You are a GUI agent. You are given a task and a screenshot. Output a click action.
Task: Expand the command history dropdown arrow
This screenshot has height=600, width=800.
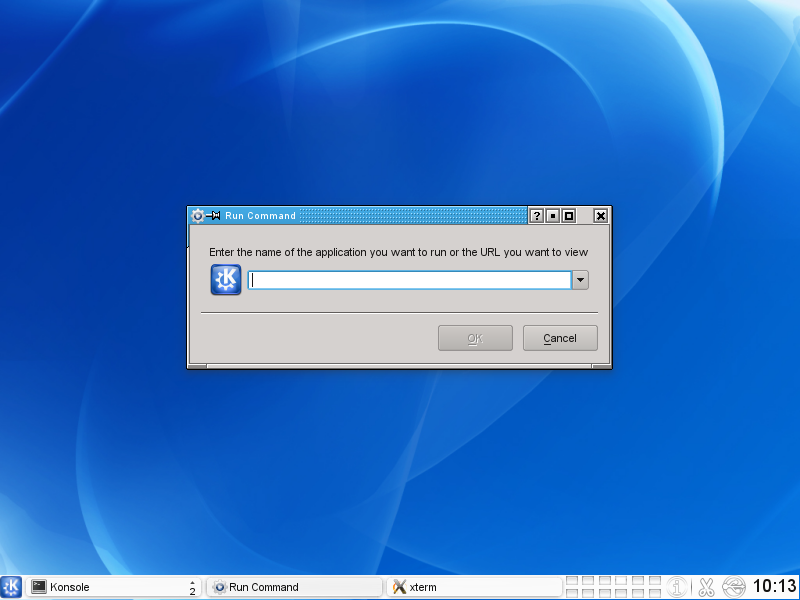(580, 280)
